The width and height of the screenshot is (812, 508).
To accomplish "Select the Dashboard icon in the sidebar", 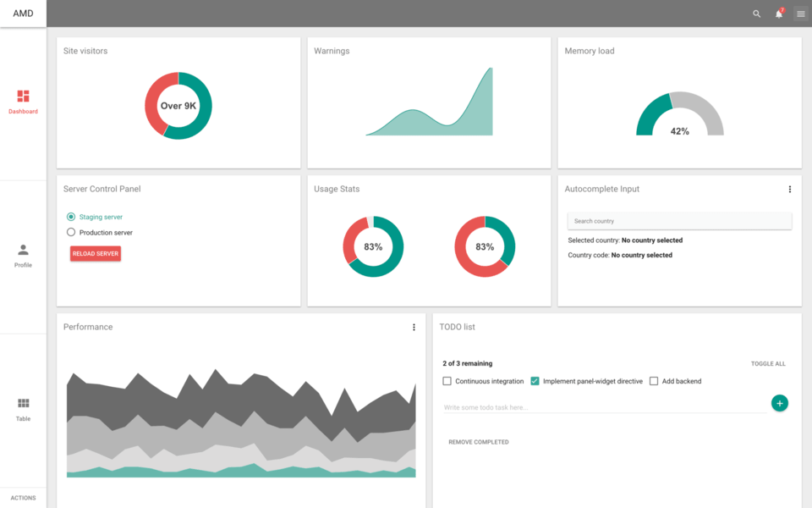I will (23, 97).
